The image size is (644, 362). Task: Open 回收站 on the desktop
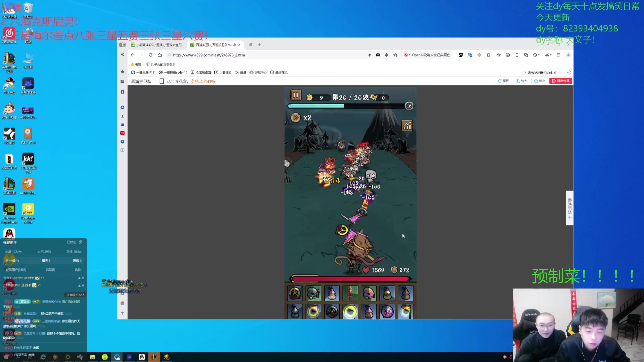28,10
